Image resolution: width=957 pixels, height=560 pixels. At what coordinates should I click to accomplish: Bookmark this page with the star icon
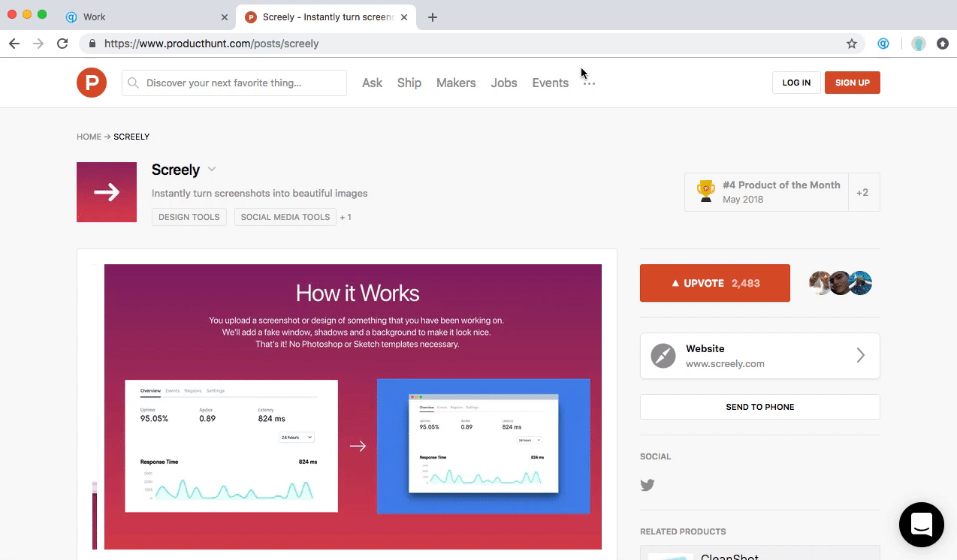(x=852, y=44)
